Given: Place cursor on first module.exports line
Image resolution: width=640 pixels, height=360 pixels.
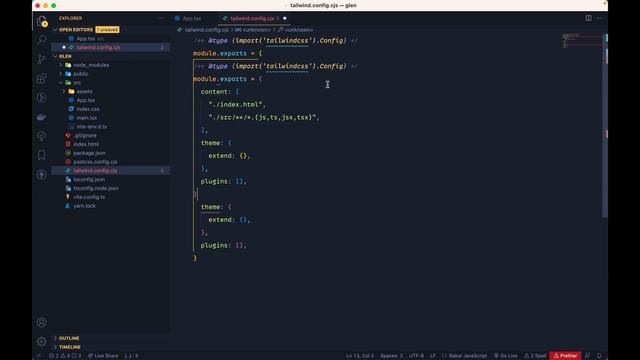Looking at the screenshot, I should (227, 53).
